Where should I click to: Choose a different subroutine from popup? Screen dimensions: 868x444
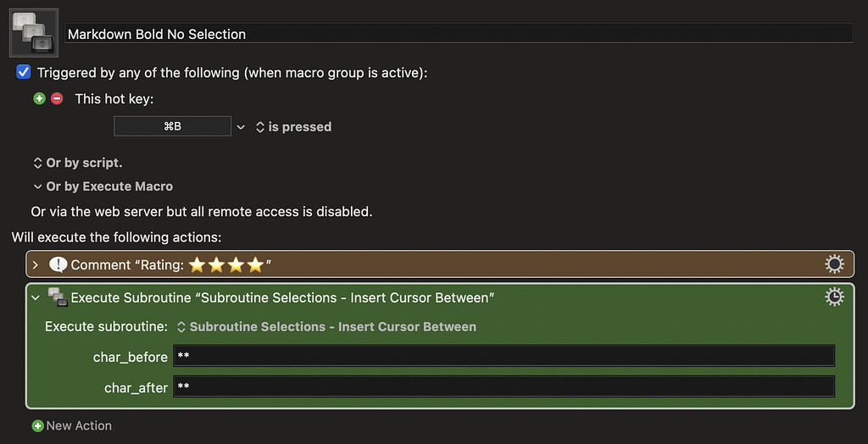coord(326,326)
